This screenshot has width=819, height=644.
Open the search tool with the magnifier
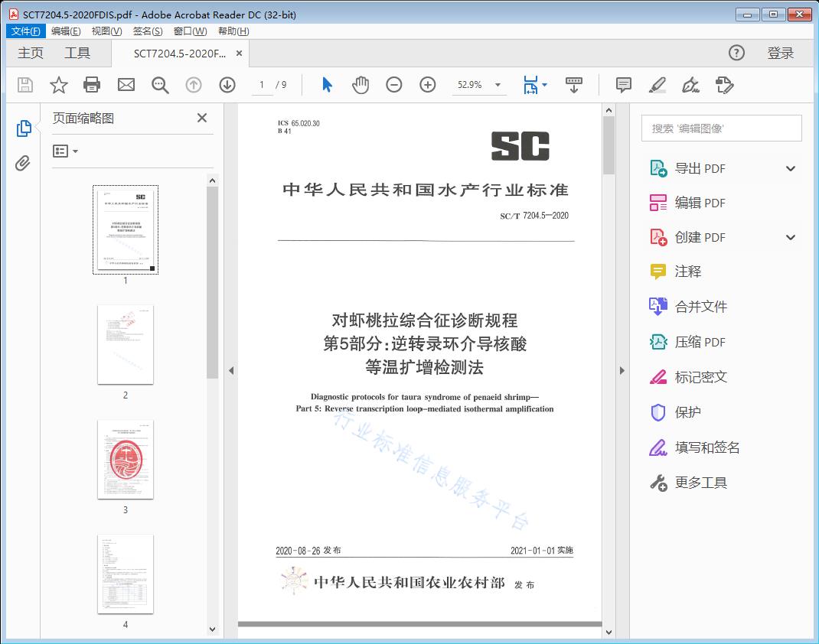point(159,85)
